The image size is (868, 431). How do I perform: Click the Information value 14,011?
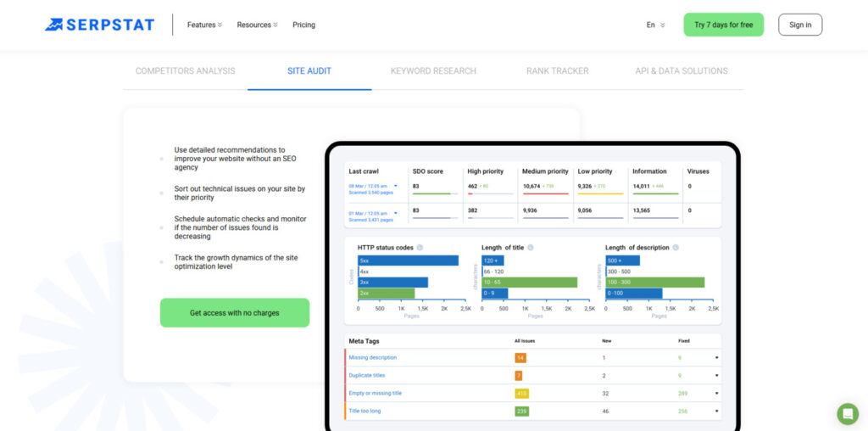(x=641, y=186)
